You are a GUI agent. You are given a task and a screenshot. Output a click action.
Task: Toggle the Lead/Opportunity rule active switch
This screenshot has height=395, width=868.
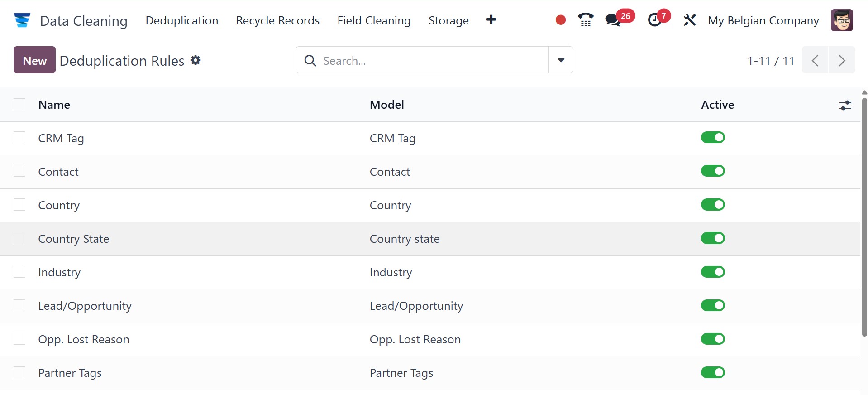coord(713,306)
